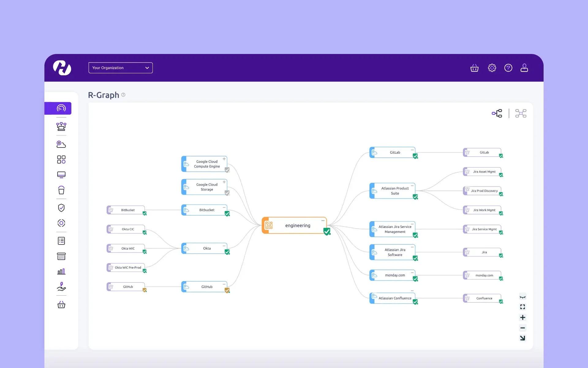The image size is (588, 368).
Task: Open settings gear in the header
Action: tap(492, 68)
